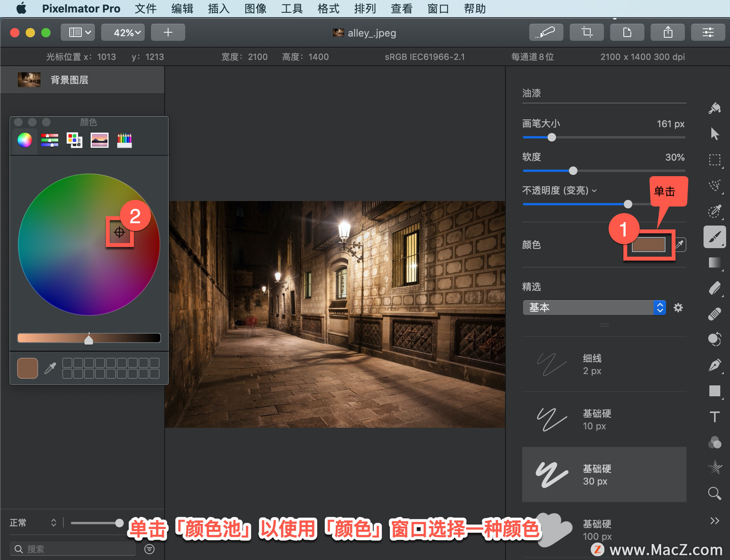Open the opacity mode dropdown chevron
730x560 pixels.
[594, 191]
